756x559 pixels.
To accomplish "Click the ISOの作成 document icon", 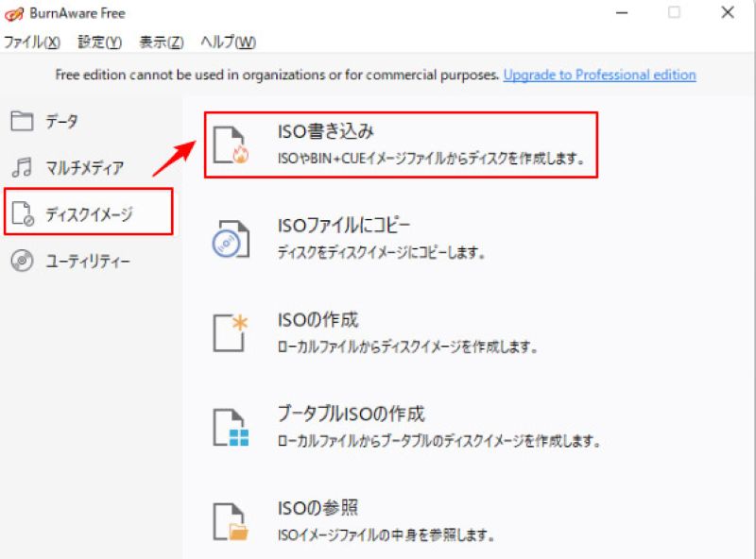I will 230,330.
